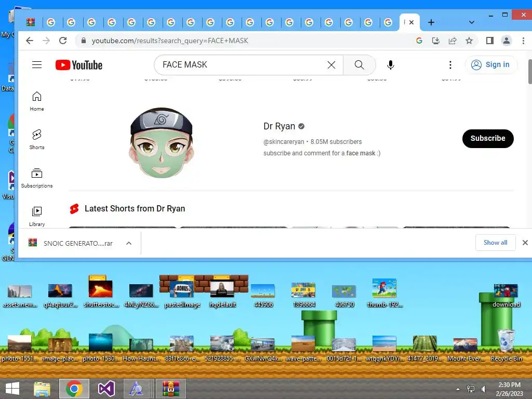
Task: Open the Dr Ryan channel name link
Action: (279, 126)
